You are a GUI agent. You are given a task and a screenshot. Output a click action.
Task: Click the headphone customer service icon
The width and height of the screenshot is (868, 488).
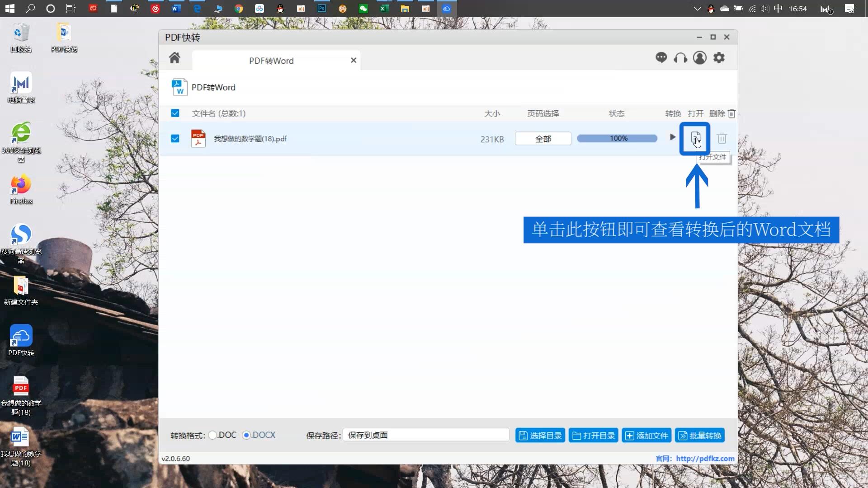pyautogui.click(x=680, y=58)
